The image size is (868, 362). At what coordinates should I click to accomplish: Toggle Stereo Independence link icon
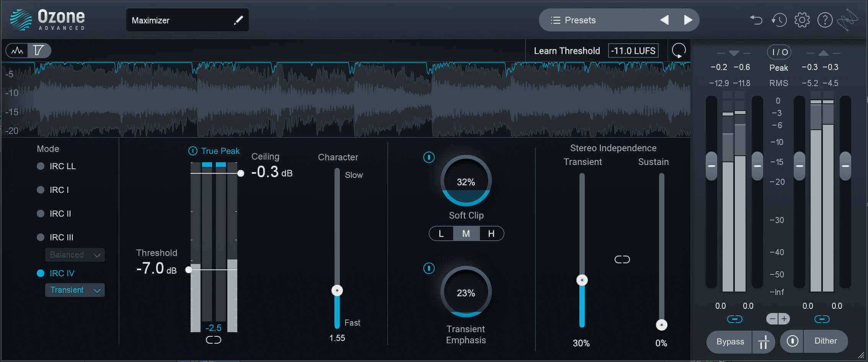622,260
